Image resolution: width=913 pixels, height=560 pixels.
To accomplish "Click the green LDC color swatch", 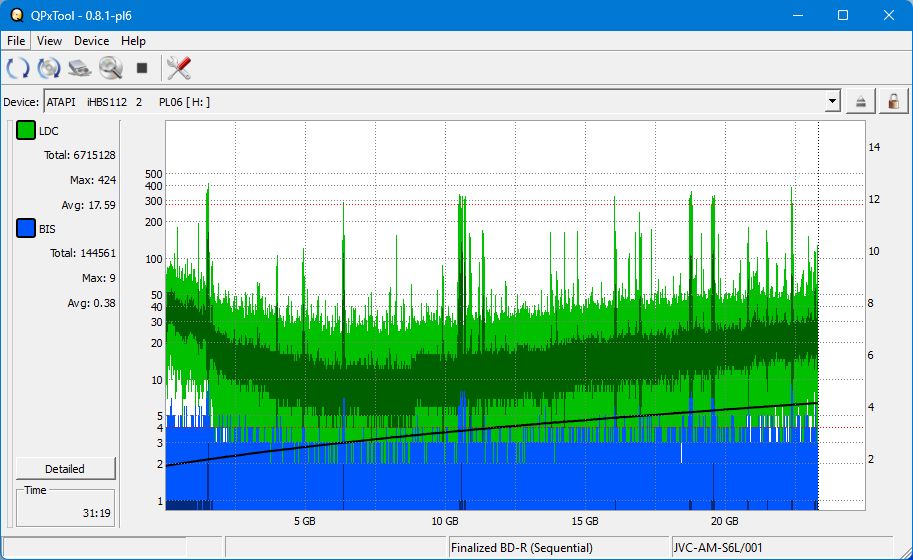I will 26,131.
